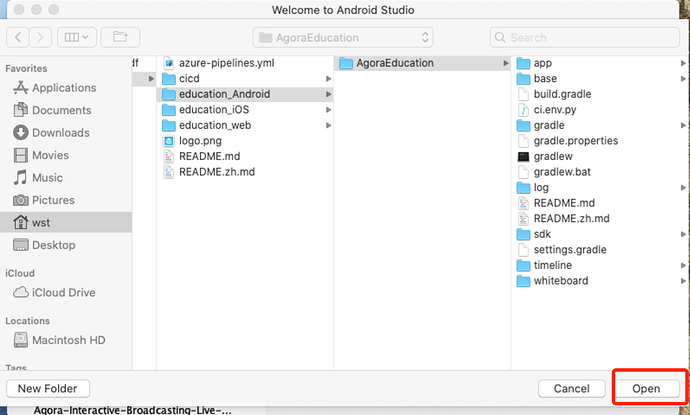Image resolution: width=690 pixels, height=415 pixels.
Task: Open the AgoraEducation path dropdown
Action: coord(343,37)
